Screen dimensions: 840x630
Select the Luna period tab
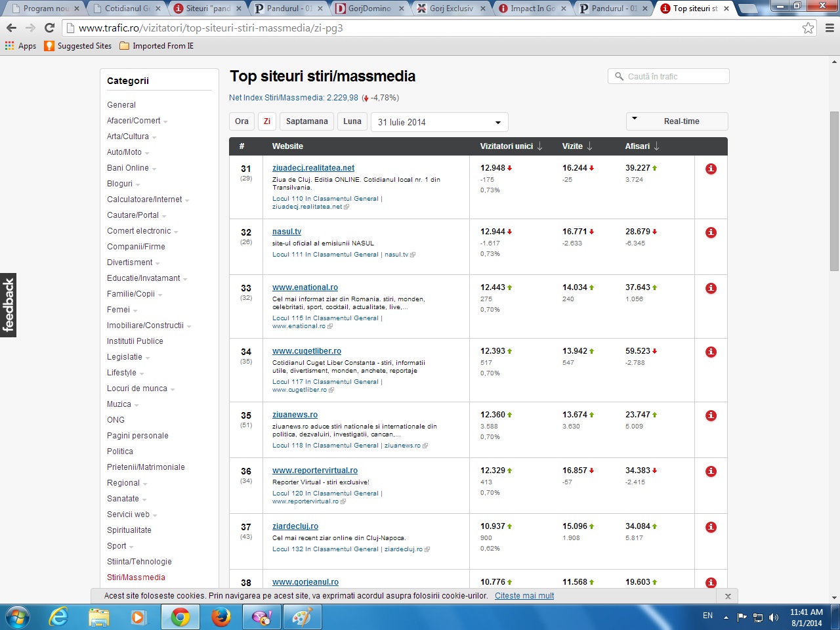tap(352, 121)
